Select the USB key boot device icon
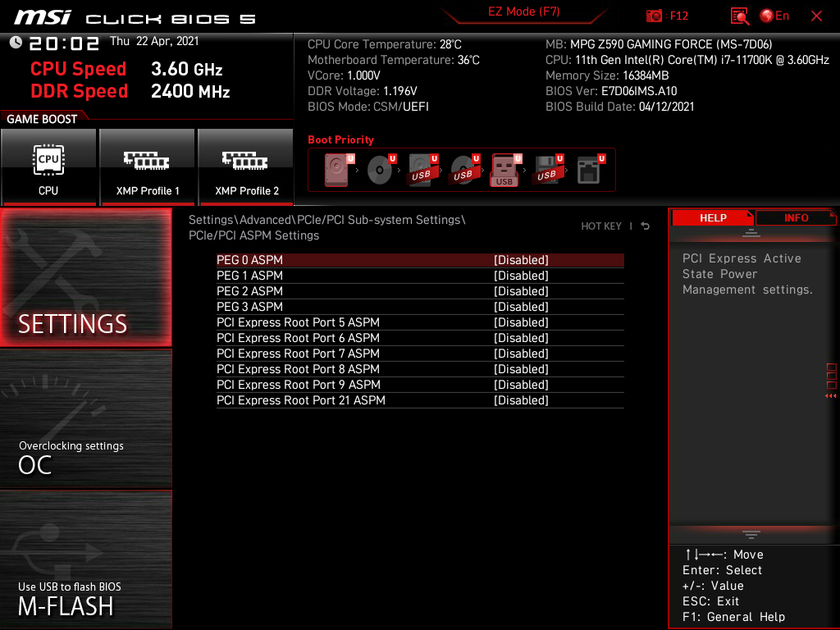This screenshot has height=630, width=840. click(x=505, y=170)
